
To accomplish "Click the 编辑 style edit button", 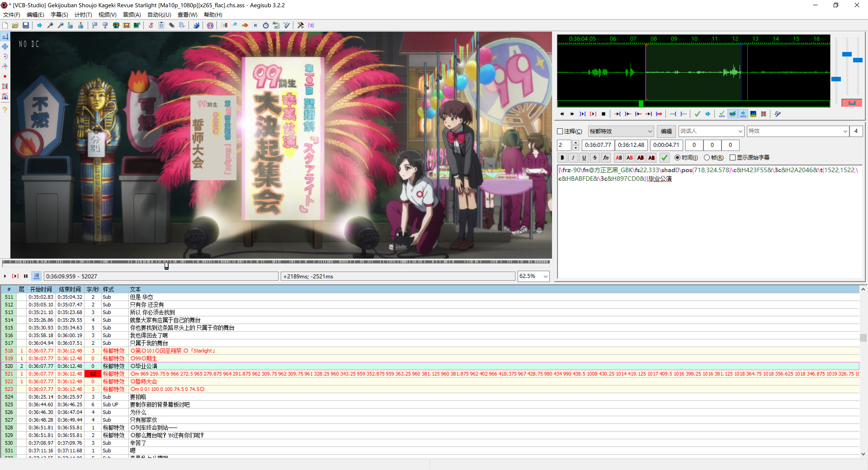I will (666, 131).
